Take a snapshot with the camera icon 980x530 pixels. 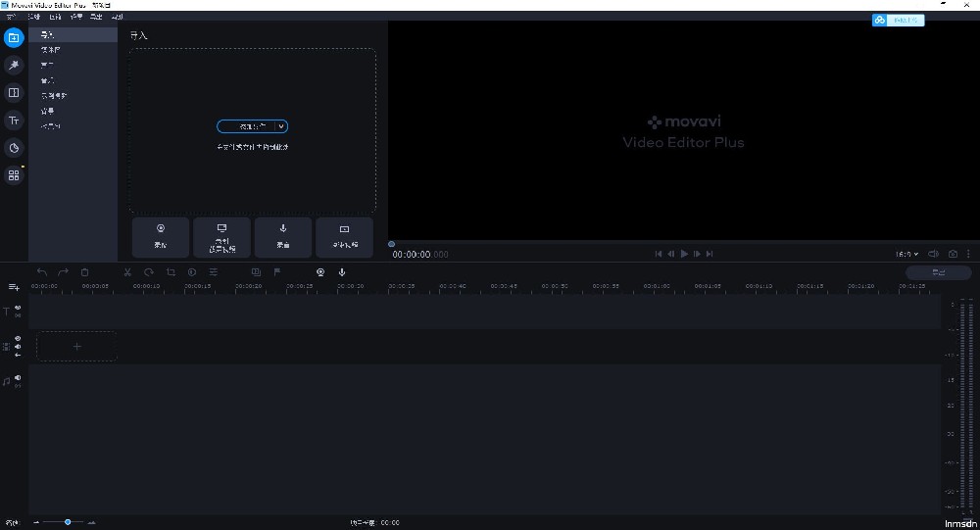coord(953,254)
